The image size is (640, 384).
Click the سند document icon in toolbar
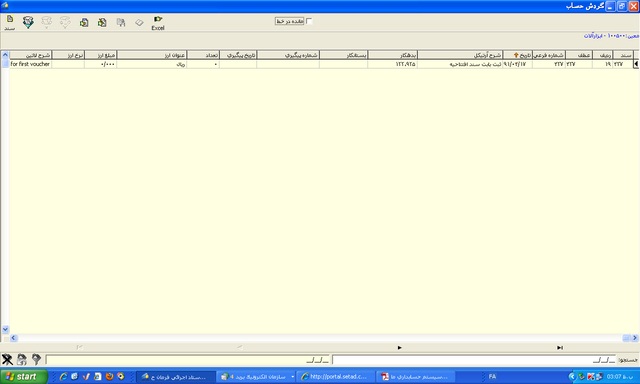coord(9,23)
